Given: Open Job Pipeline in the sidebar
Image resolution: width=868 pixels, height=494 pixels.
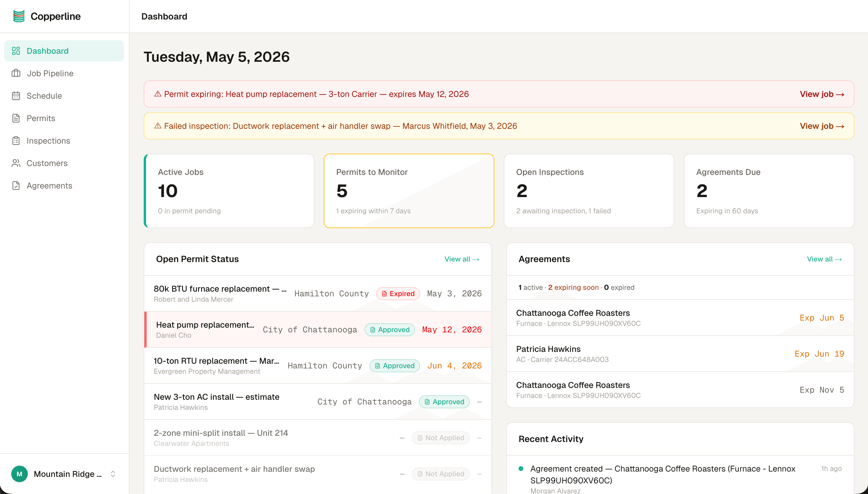Looking at the screenshot, I should click(x=64, y=73).
